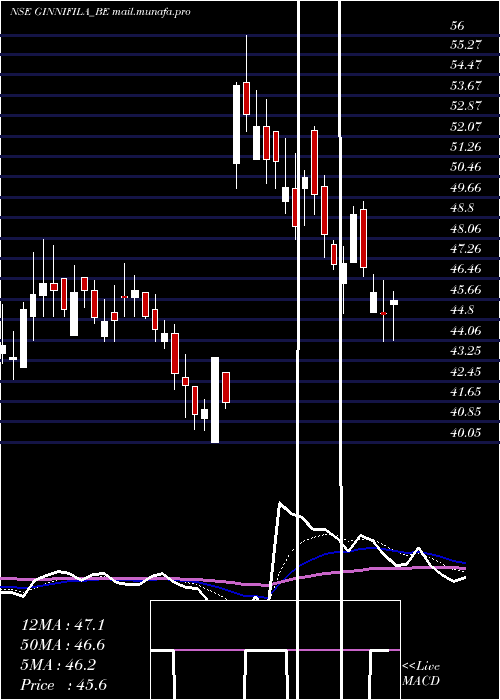500x700 pixels.
Task: Click the price label 51.26
Action: 465,147
